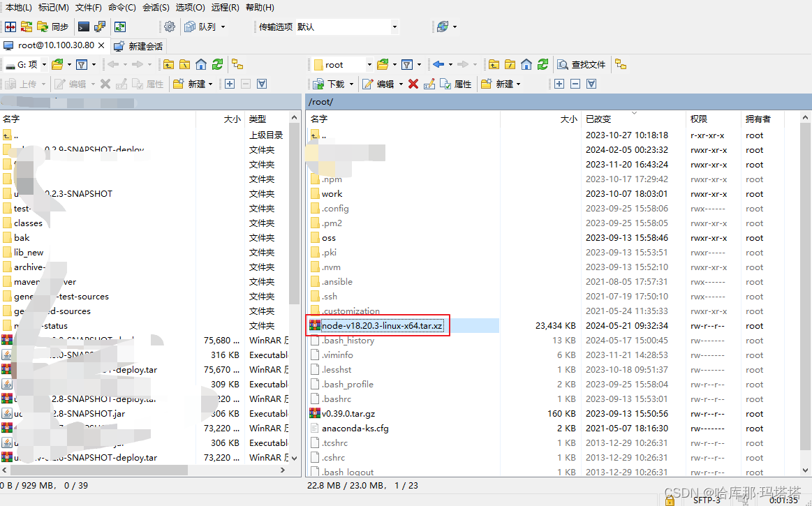This screenshot has height=506, width=812.
Task: Go back with remote blue arrow
Action: click(438, 65)
